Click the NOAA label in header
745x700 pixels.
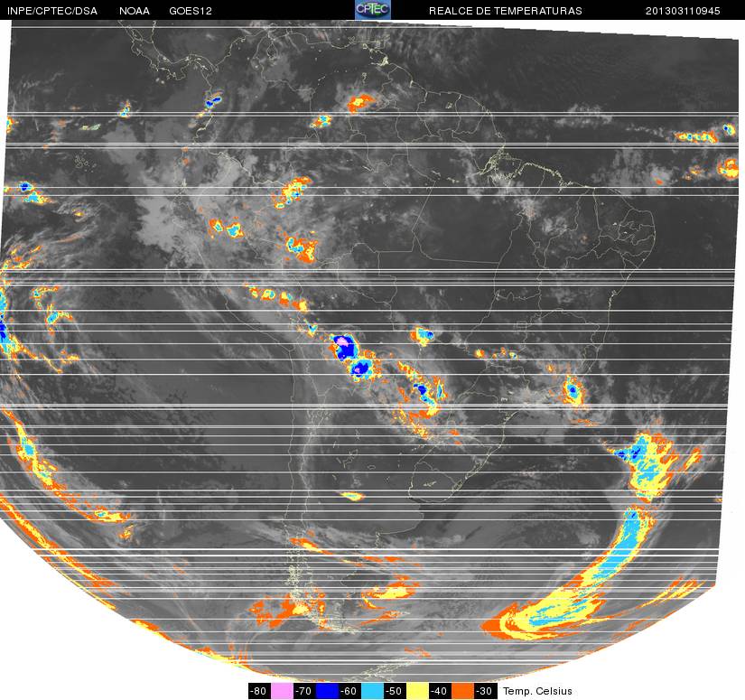(135, 11)
